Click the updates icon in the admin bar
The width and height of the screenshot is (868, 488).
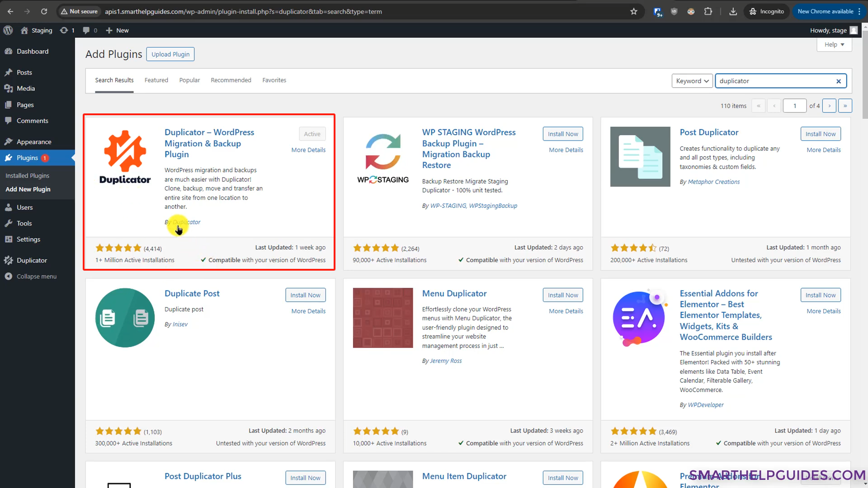tap(64, 30)
